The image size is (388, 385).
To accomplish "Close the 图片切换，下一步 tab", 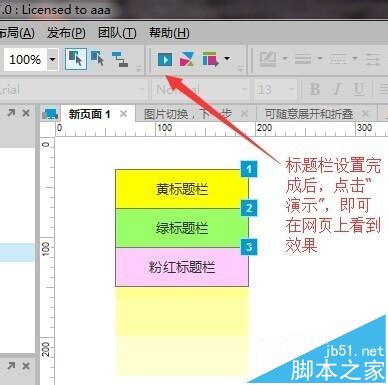I will point(244,114).
